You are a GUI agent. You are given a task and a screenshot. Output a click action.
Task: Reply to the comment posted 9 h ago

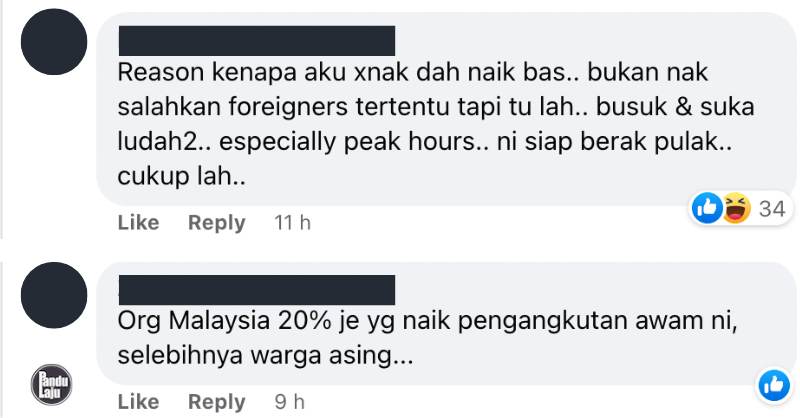pos(217,402)
